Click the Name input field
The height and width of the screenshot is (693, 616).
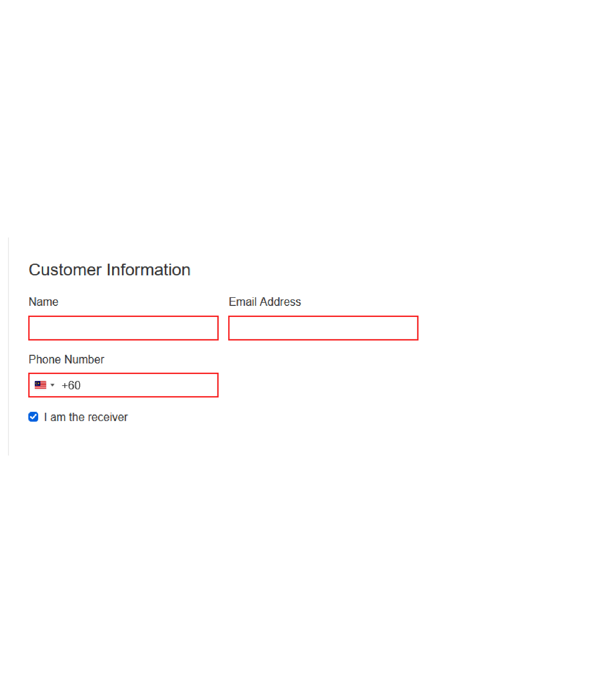point(124,328)
